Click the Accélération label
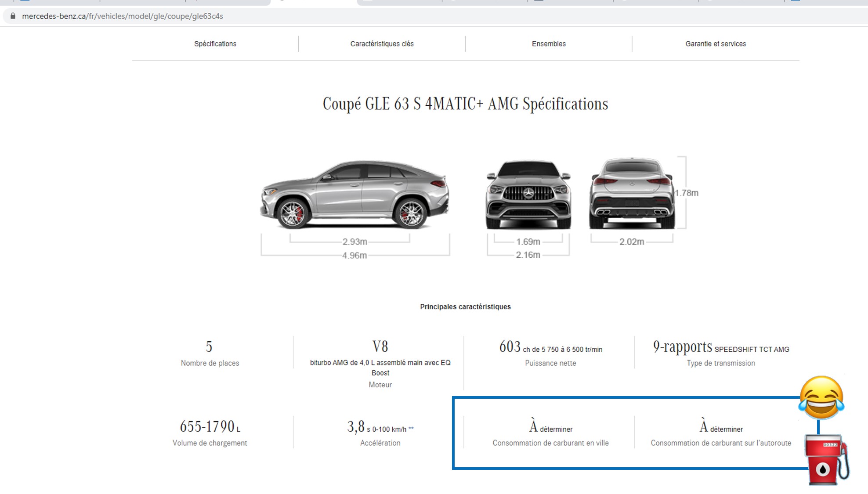868x494 pixels. pyautogui.click(x=380, y=443)
